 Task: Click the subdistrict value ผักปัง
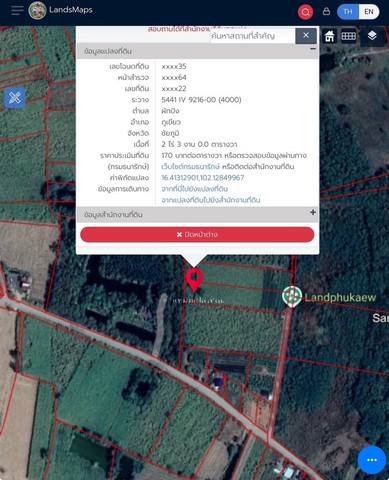click(170, 111)
